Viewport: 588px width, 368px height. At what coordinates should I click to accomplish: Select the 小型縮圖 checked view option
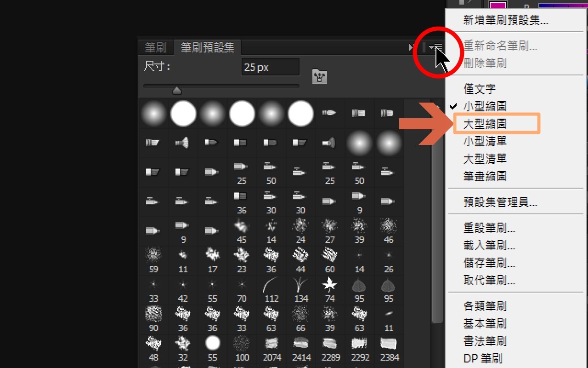tap(485, 106)
